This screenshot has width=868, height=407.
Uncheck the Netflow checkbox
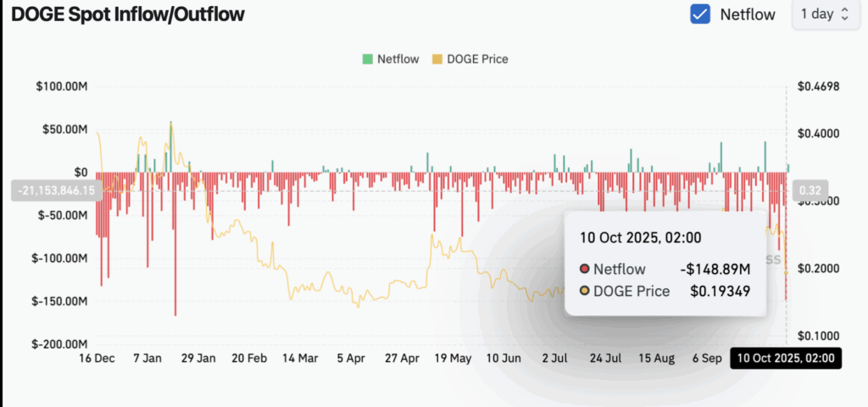coord(700,14)
